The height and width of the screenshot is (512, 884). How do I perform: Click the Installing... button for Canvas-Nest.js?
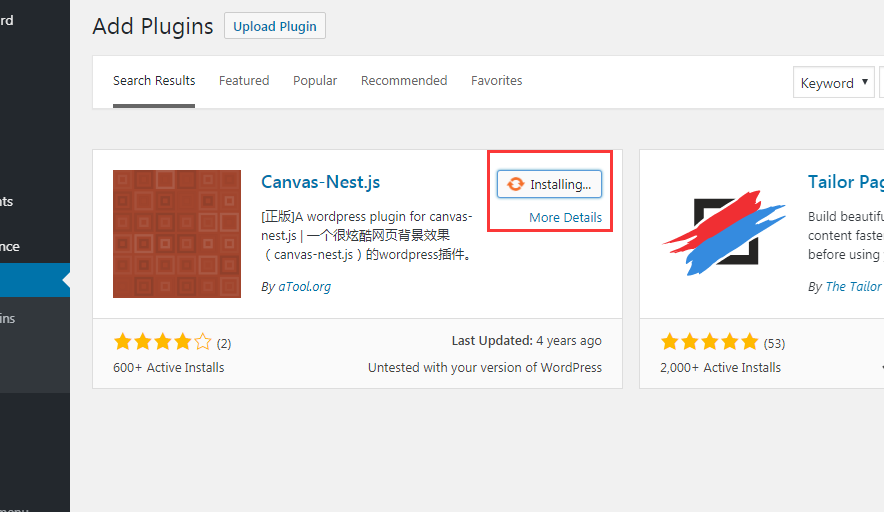tap(549, 184)
